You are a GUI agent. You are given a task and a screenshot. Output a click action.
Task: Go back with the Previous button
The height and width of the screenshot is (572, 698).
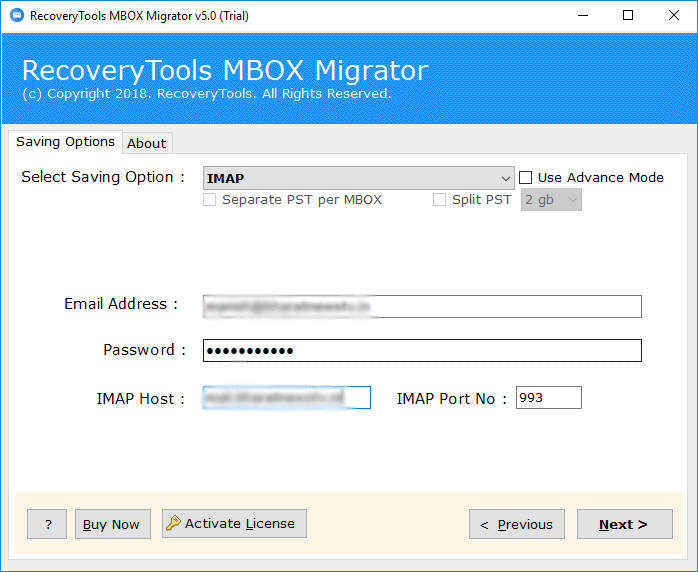point(517,524)
